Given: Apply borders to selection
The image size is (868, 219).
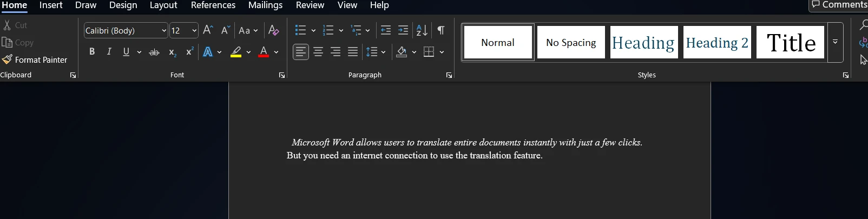Looking at the screenshot, I should (429, 52).
